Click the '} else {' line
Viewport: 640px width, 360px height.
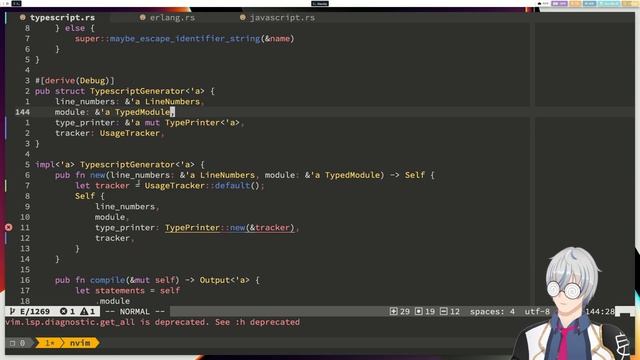click(75, 28)
